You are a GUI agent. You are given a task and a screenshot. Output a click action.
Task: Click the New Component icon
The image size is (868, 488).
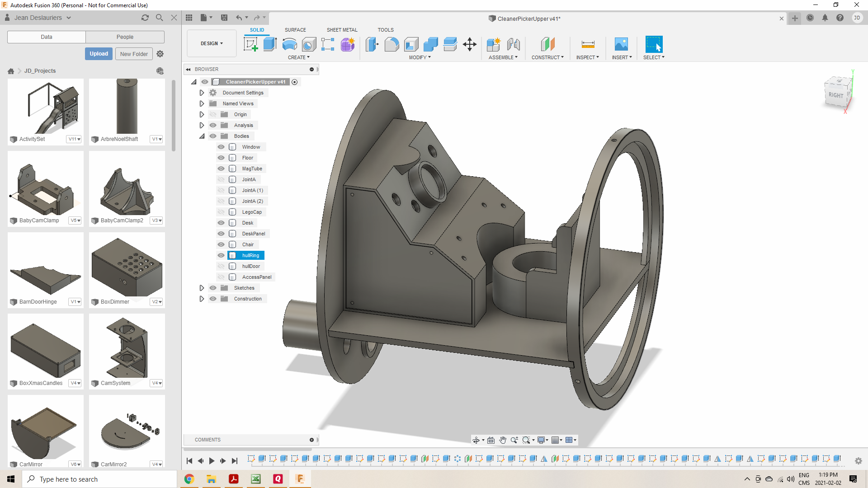tap(493, 44)
